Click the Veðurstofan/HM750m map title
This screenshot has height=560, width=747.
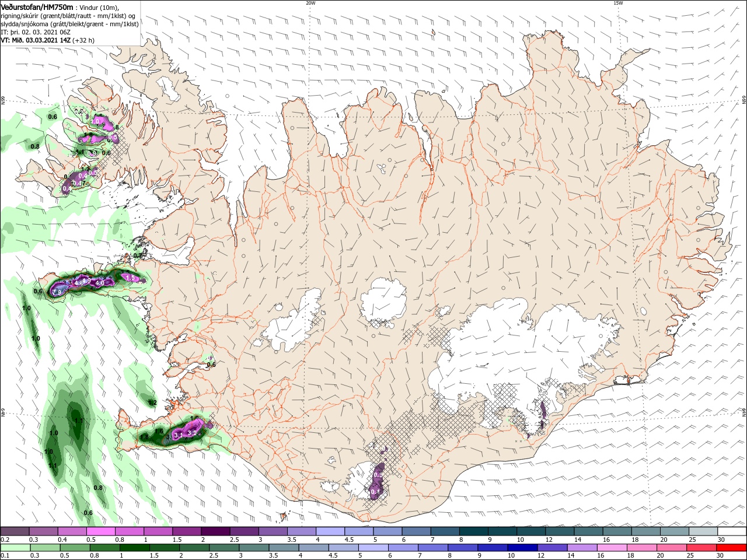(37, 6)
